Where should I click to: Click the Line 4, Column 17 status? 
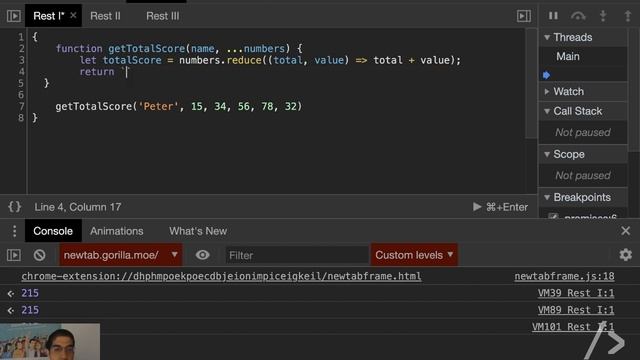pyautogui.click(x=78, y=207)
